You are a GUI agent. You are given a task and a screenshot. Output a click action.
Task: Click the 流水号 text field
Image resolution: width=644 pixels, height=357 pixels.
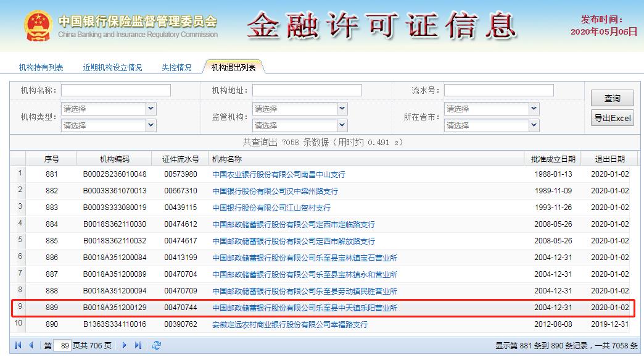pyautogui.click(x=498, y=91)
